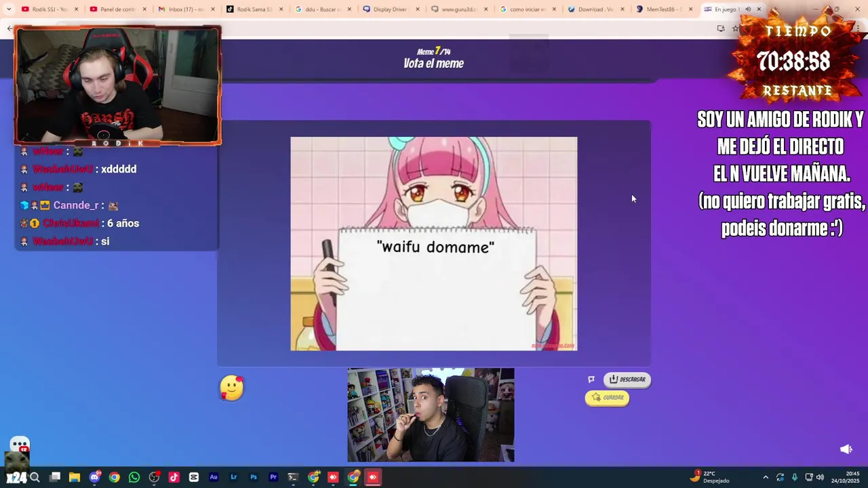
Task: Click the yummy face emoji reaction
Action: tap(232, 388)
